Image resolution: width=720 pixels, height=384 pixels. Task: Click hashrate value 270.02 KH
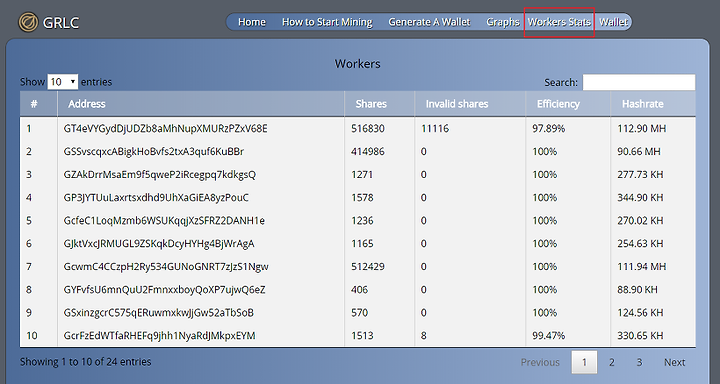(x=640, y=220)
